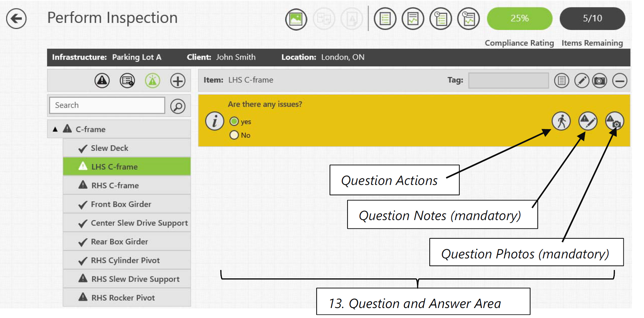Screen dimensions: 644x318
Task: Click the search magnifier button
Action: point(178,106)
